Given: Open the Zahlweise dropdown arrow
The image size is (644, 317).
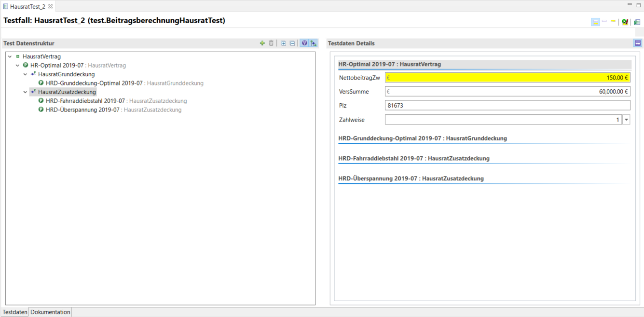Looking at the screenshot, I should 626,120.
